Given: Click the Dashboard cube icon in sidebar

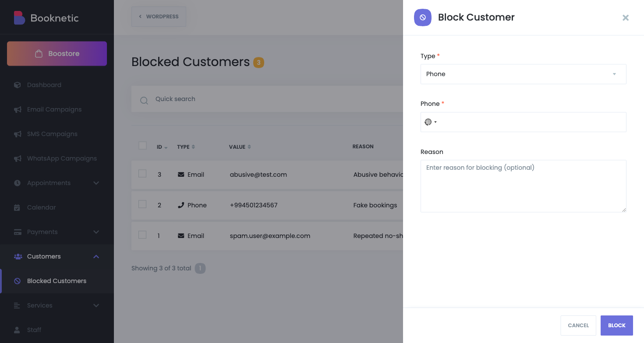Looking at the screenshot, I should point(18,85).
